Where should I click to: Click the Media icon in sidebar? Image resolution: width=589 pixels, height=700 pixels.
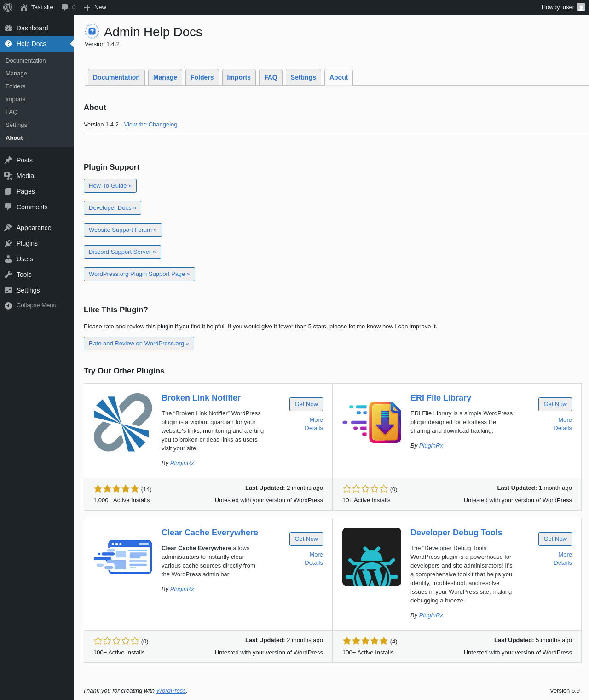click(x=8, y=176)
